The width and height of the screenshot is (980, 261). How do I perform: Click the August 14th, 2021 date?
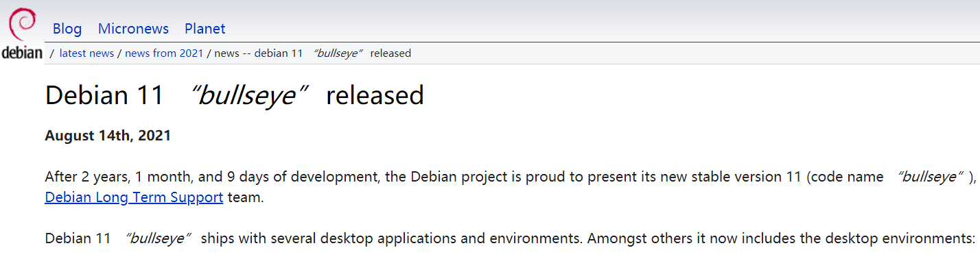[108, 136]
